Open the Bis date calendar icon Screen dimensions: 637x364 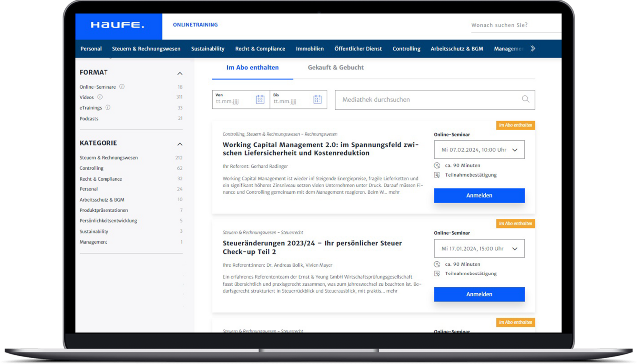317,99
